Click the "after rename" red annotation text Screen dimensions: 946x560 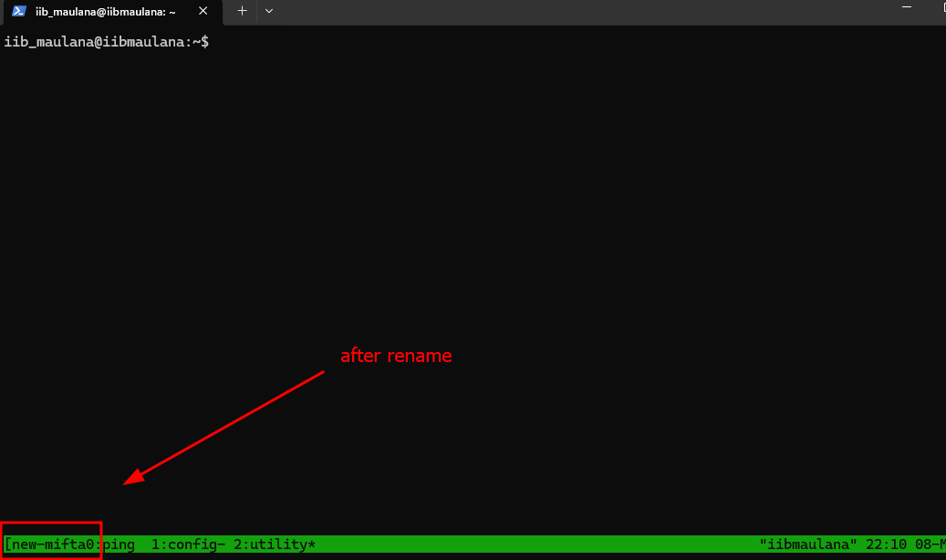point(396,356)
